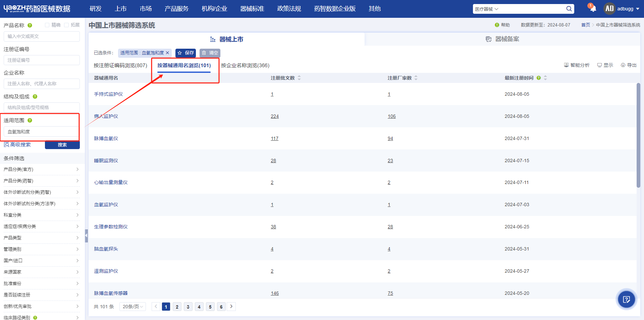Expand the 产品分类(官方) filter
Image resolution: width=644 pixels, height=320 pixels.
[x=41, y=169]
